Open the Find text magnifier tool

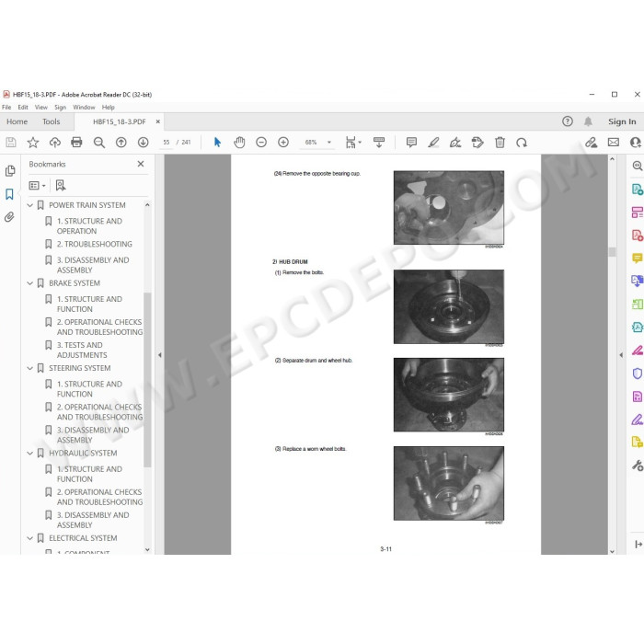click(99, 143)
